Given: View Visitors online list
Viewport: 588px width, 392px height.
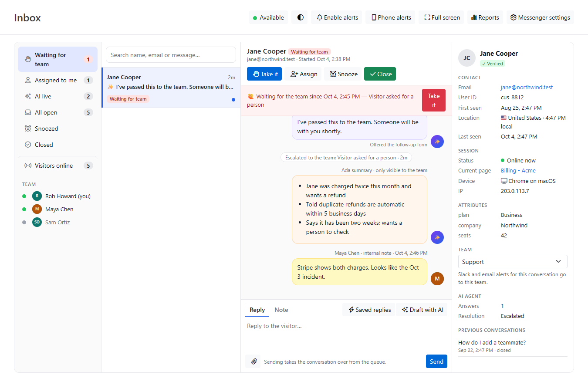Looking at the screenshot, I should 57,166.
